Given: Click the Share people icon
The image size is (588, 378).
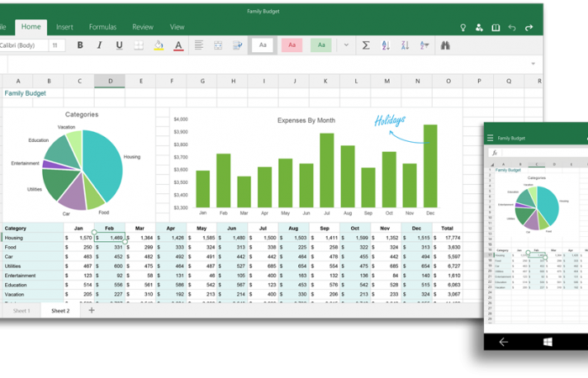Looking at the screenshot, I should point(479,27).
